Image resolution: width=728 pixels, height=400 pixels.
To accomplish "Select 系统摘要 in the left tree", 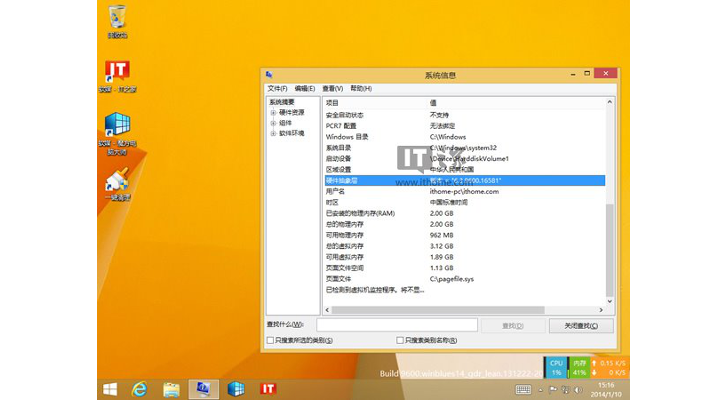I will pyautogui.click(x=282, y=102).
